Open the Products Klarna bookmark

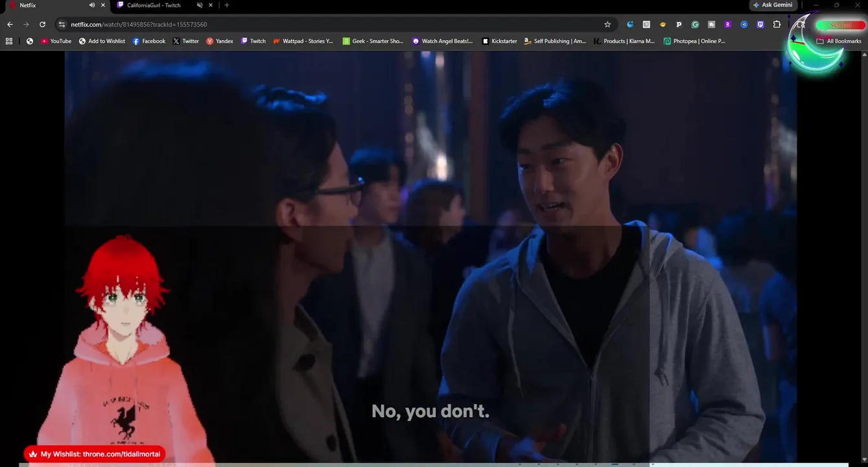(x=624, y=41)
